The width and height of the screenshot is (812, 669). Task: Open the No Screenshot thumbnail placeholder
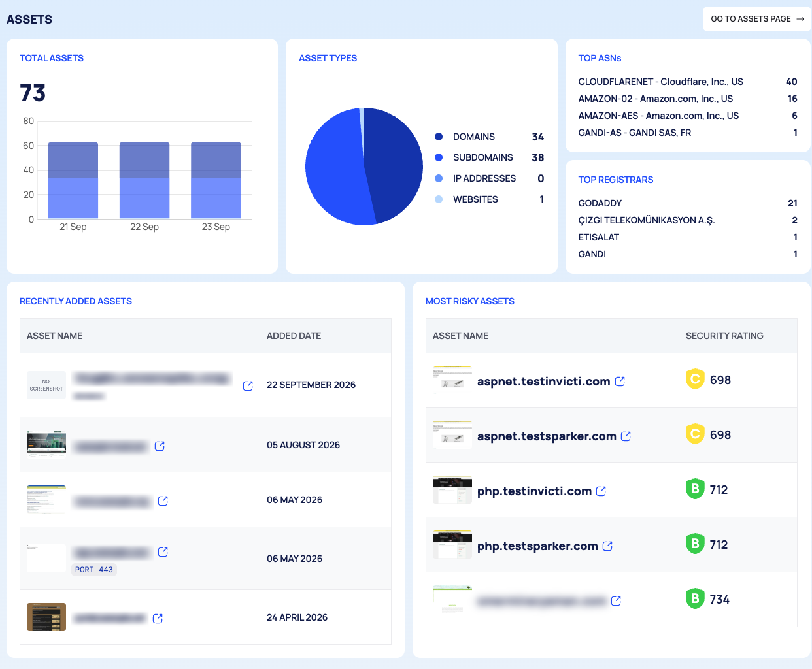click(46, 385)
